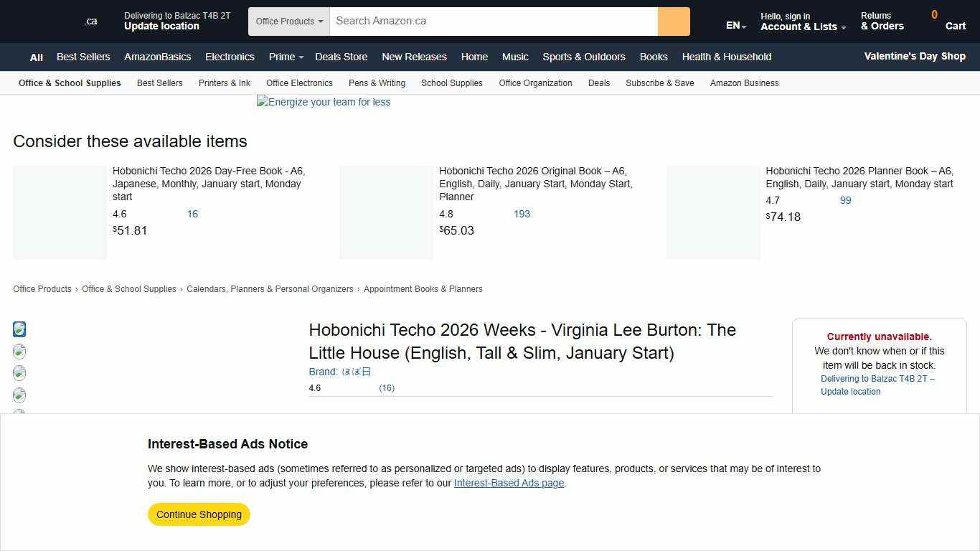Select the Deals Store menu item
Screen dimensions: 980x551
pyautogui.click(x=341, y=57)
